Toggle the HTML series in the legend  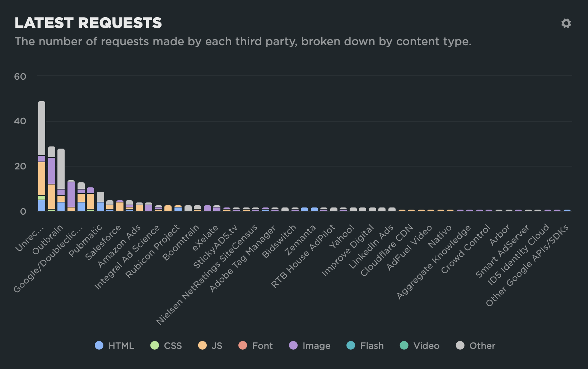pyautogui.click(x=121, y=346)
